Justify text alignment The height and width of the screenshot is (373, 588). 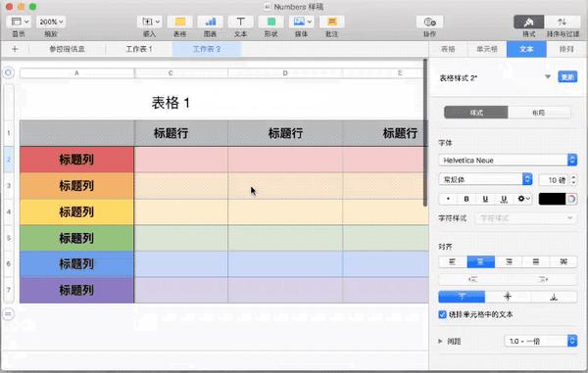(536, 261)
